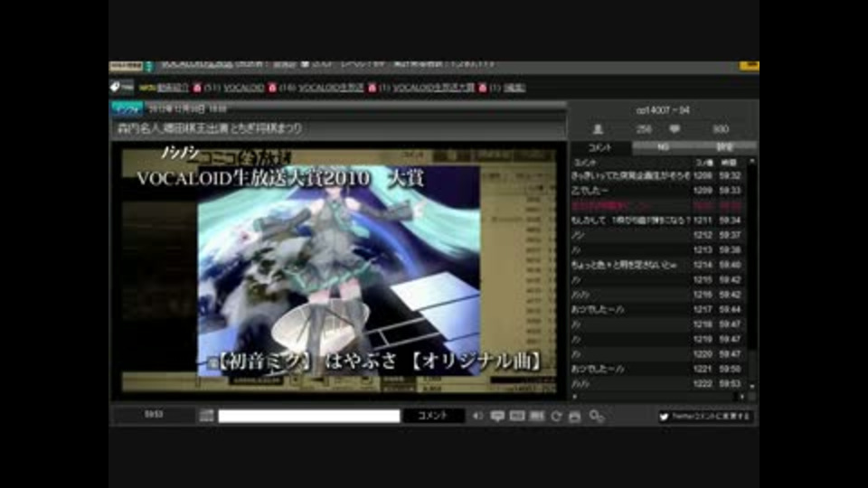868x488 pixels.
Task: Click the broadcast announcement text bar
Action: point(339,128)
